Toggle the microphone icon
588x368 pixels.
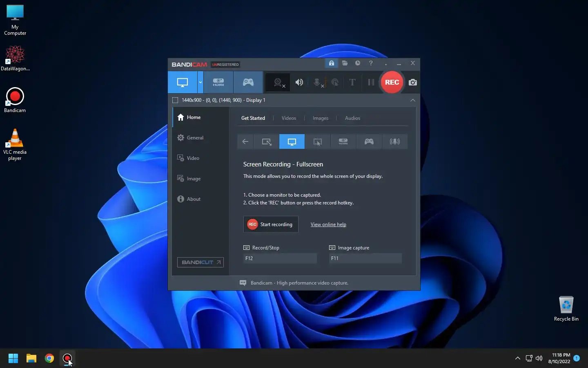point(317,82)
